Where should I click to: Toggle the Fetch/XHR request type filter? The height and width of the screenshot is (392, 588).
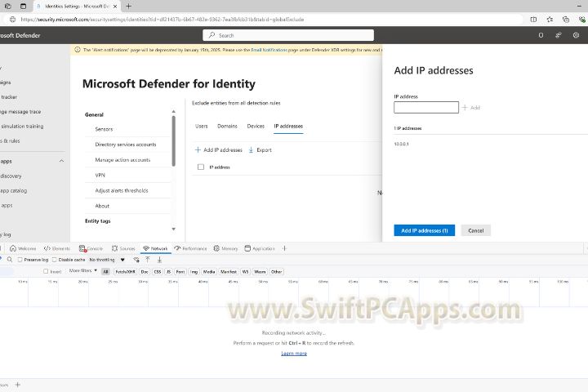click(125, 272)
